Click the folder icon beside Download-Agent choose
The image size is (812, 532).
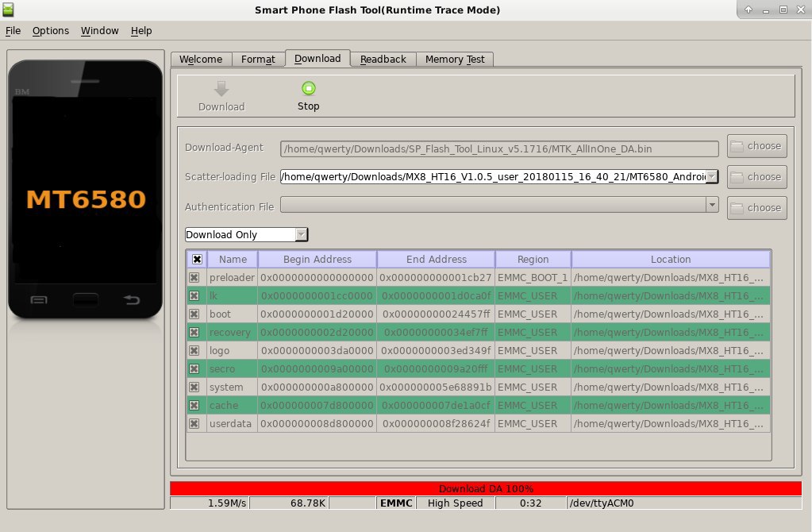[737, 146]
